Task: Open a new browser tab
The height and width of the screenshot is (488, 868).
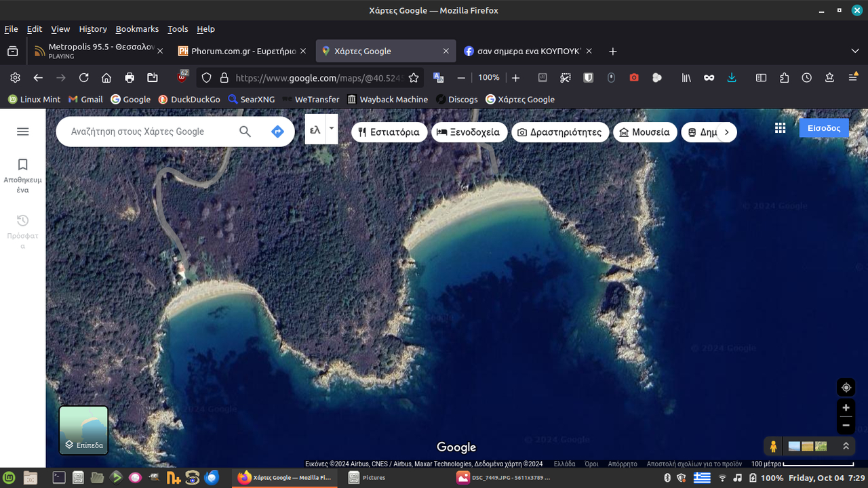Action: tap(613, 51)
